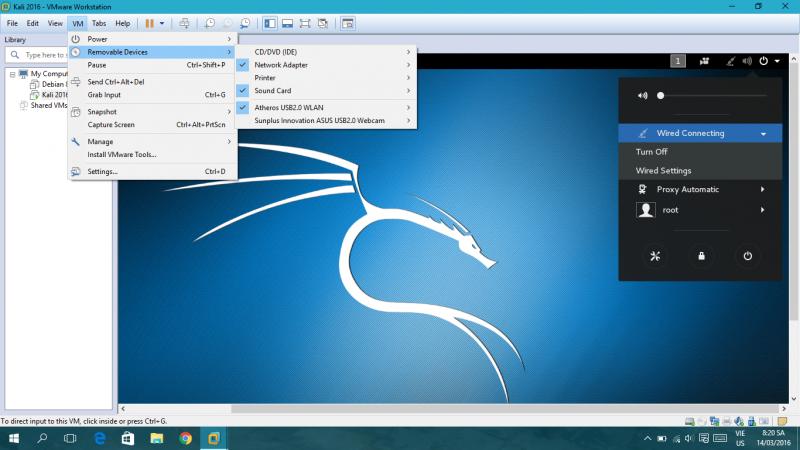Open Settings from the VM menu
Image resolution: width=800 pixels, height=450 pixels.
coord(153,171)
